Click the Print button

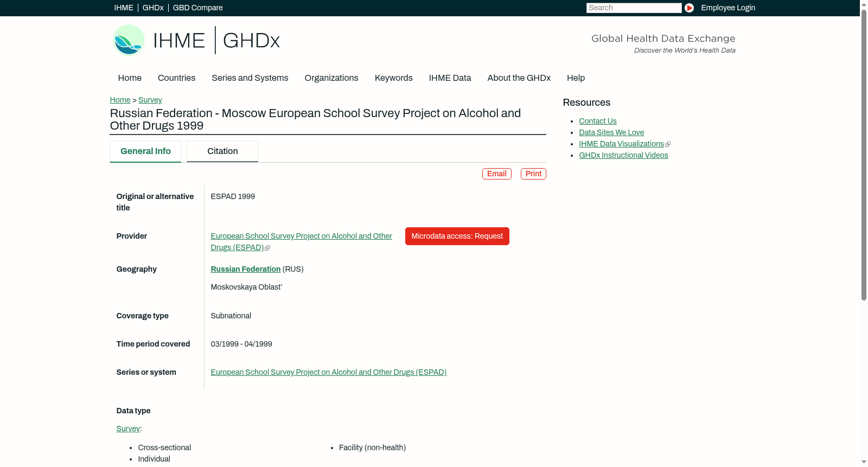pos(533,174)
